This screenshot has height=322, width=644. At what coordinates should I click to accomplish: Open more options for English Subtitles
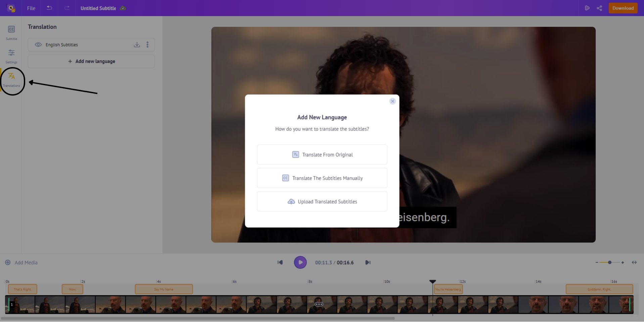(x=147, y=45)
